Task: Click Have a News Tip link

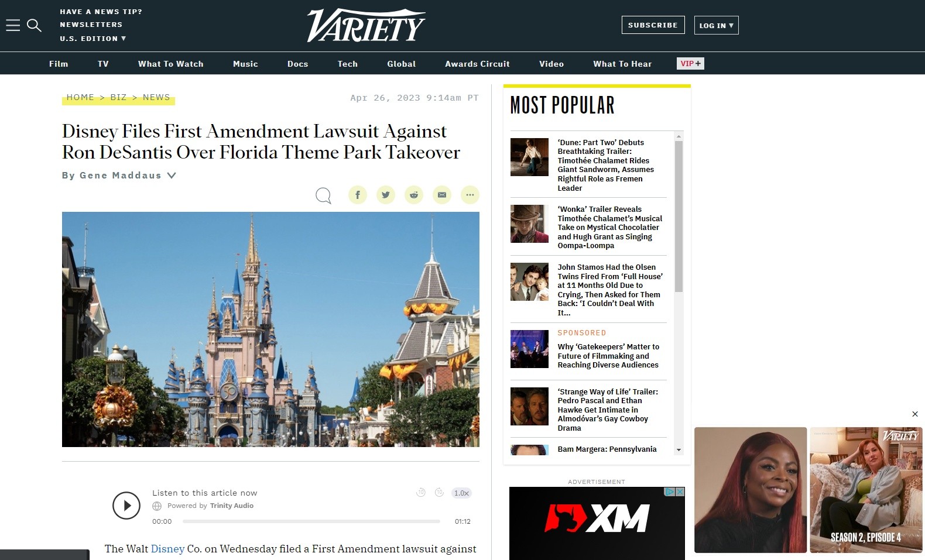Action: point(101,12)
